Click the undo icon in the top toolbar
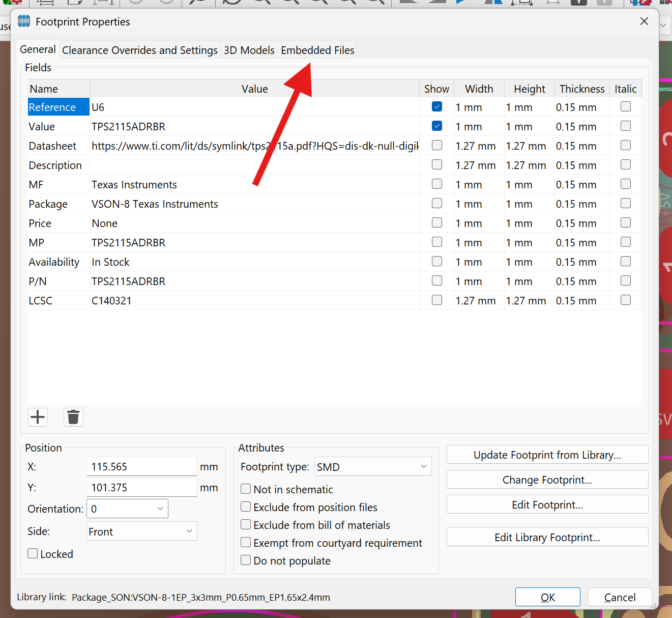 (135, 3)
